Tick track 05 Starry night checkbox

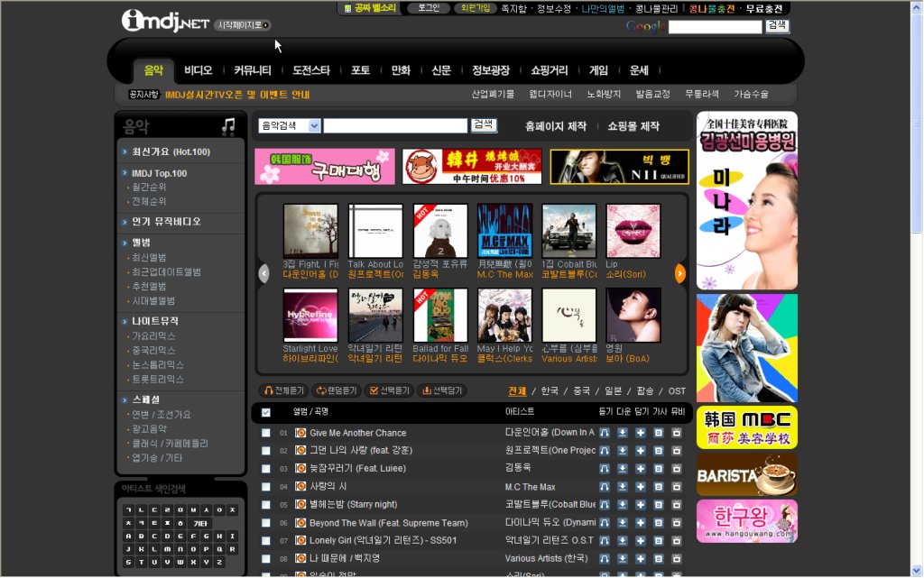point(266,505)
